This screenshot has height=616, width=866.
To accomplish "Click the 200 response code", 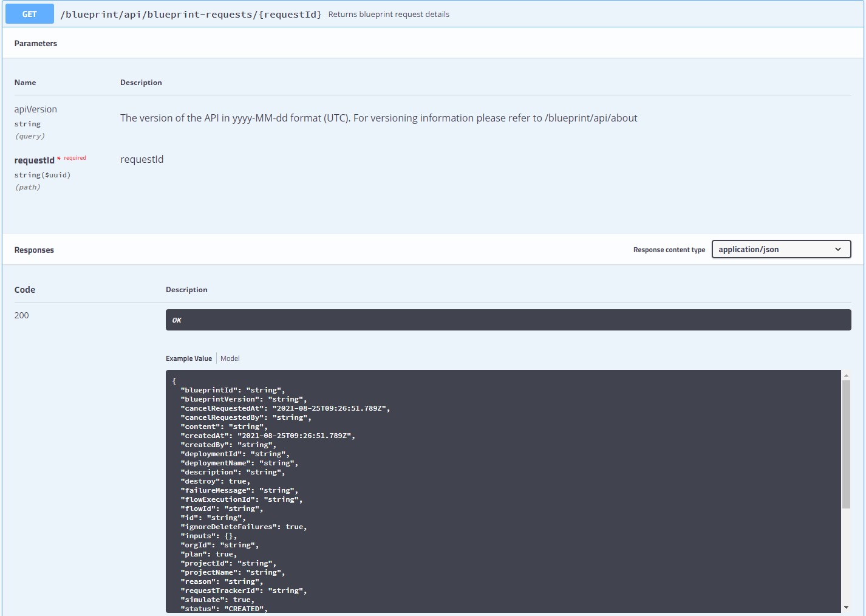I will [22, 315].
